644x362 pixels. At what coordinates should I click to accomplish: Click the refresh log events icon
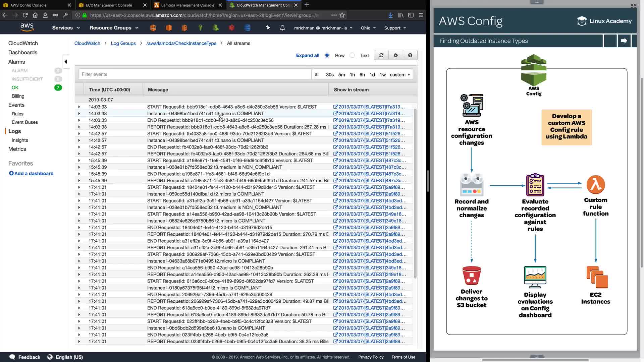click(381, 55)
